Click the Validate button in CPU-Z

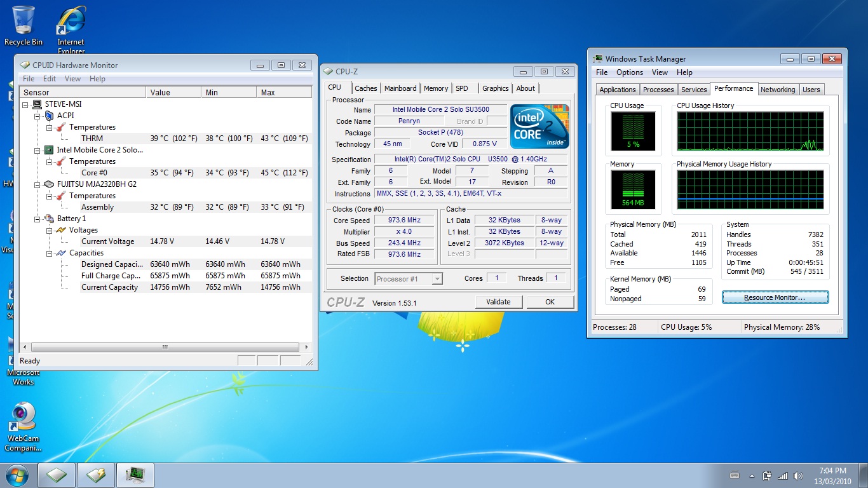pos(498,302)
